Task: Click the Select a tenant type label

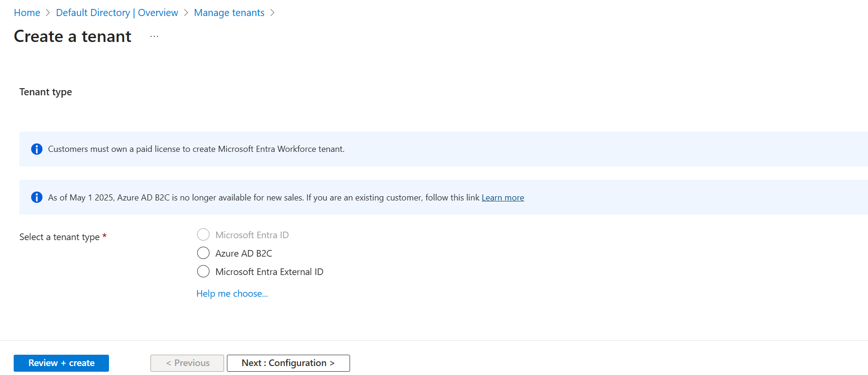Action: (59, 237)
